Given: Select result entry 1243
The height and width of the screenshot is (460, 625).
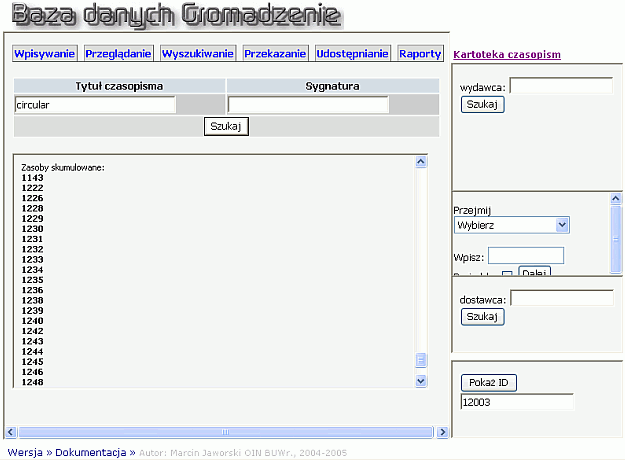Looking at the screenshot, I should [33, 341].
